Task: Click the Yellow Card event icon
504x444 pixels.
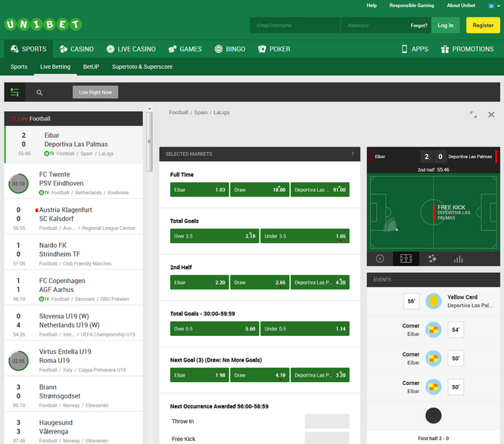Action: tap(434, 301)
